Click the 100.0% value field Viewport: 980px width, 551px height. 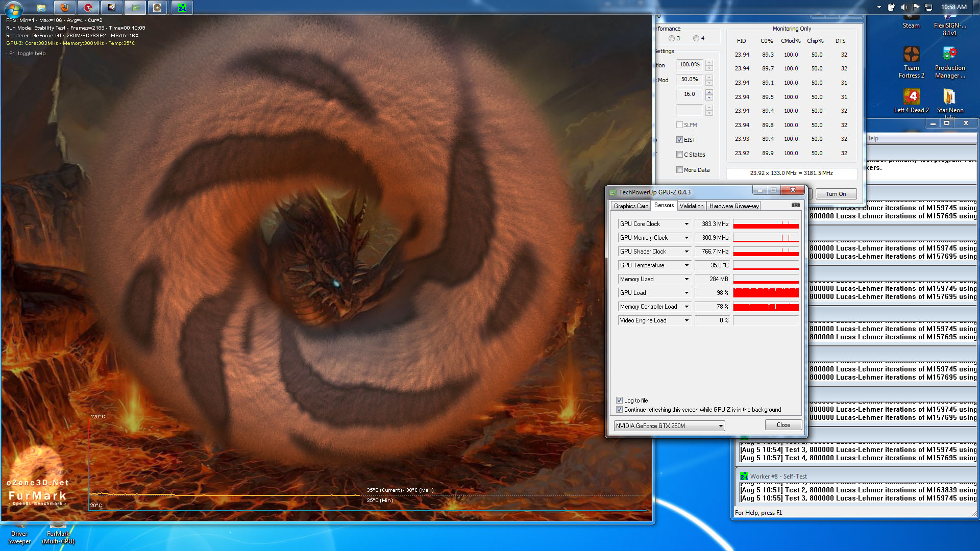point(690,65)
